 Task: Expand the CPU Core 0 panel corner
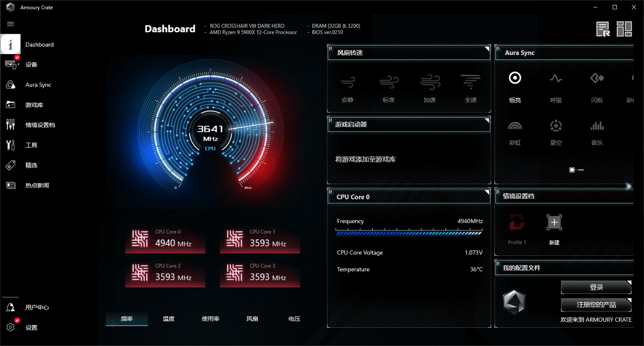pos(487,193)
